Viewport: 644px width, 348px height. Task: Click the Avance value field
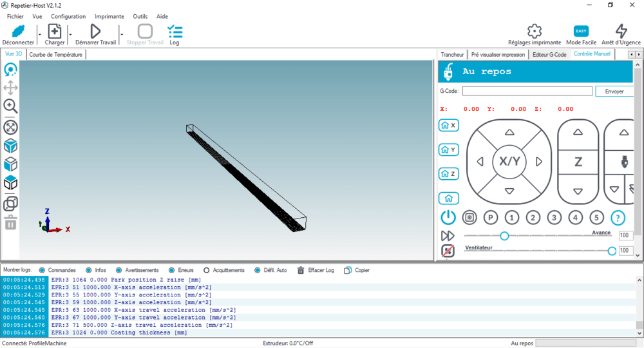[x=624, y=235]
